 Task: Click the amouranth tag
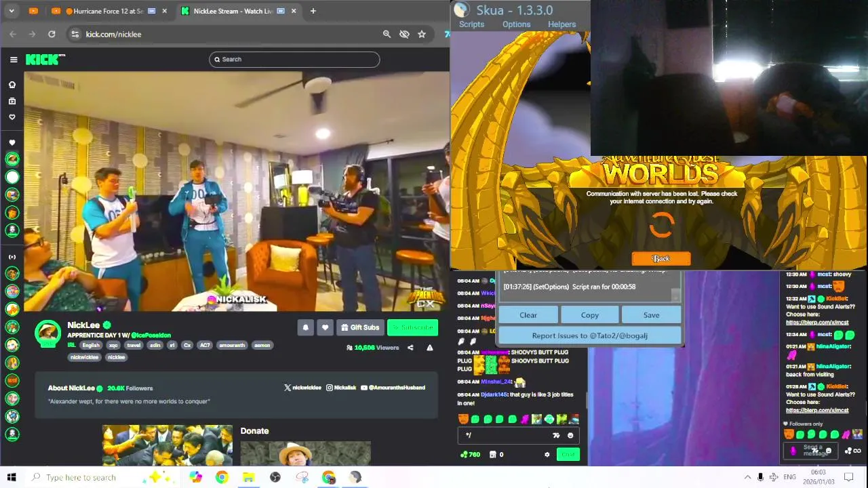232,346
